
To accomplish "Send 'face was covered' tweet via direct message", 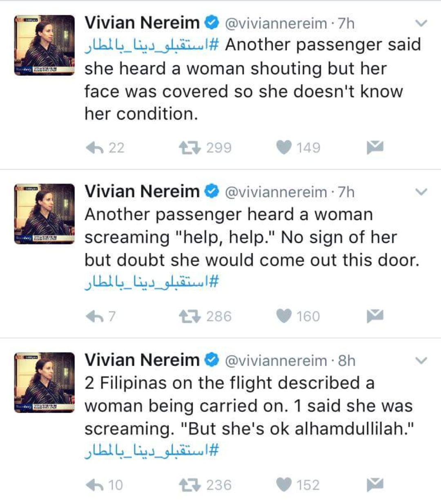I will click(x=375, y=147).
